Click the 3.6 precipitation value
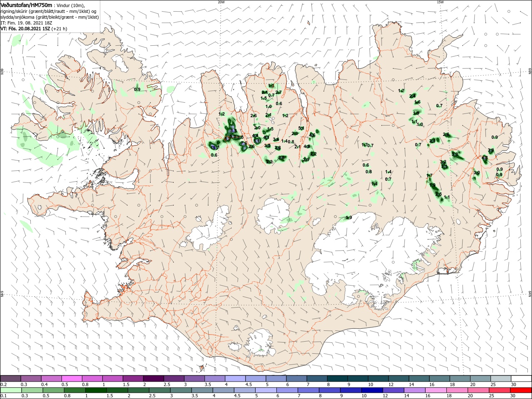 tap(276, 140)
